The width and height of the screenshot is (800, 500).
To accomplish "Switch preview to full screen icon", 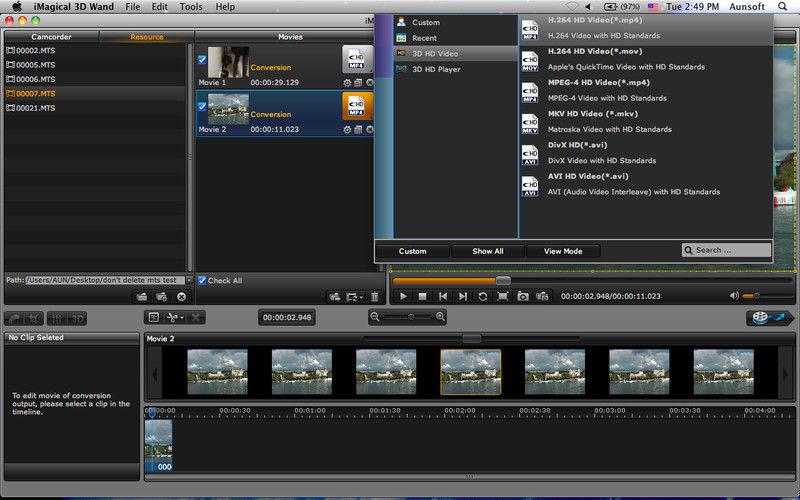I will (x=503, y=296).
